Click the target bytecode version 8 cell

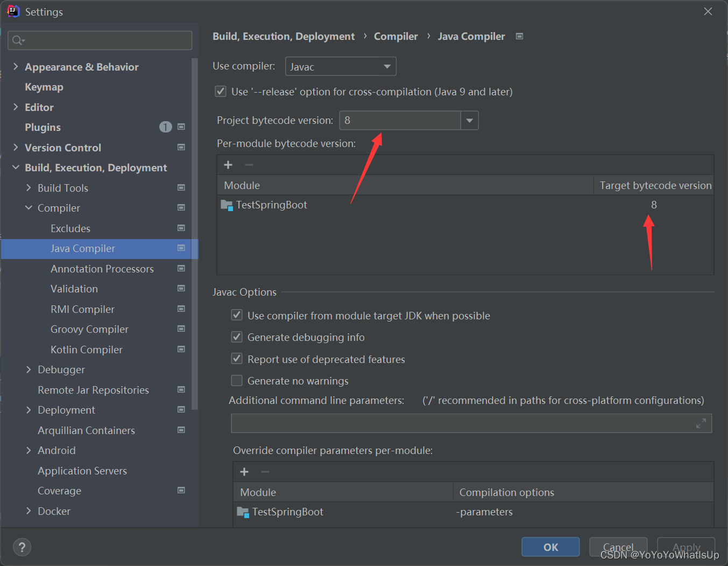(654, 205)
